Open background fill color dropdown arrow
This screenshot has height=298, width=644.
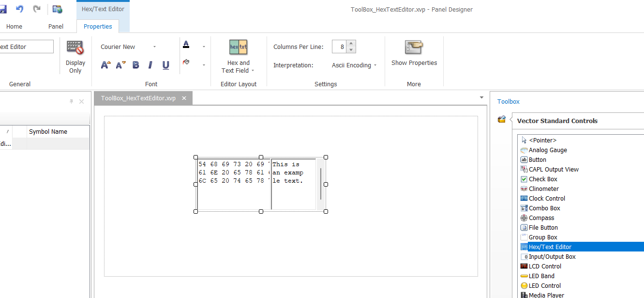[x=204, y=65]
